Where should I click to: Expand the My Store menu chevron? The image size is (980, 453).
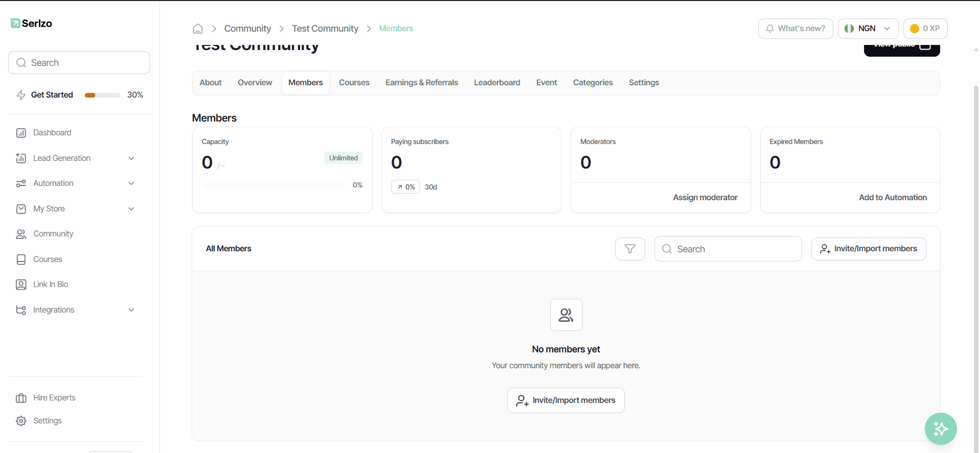pyautogui.click(x=131, y=209)
